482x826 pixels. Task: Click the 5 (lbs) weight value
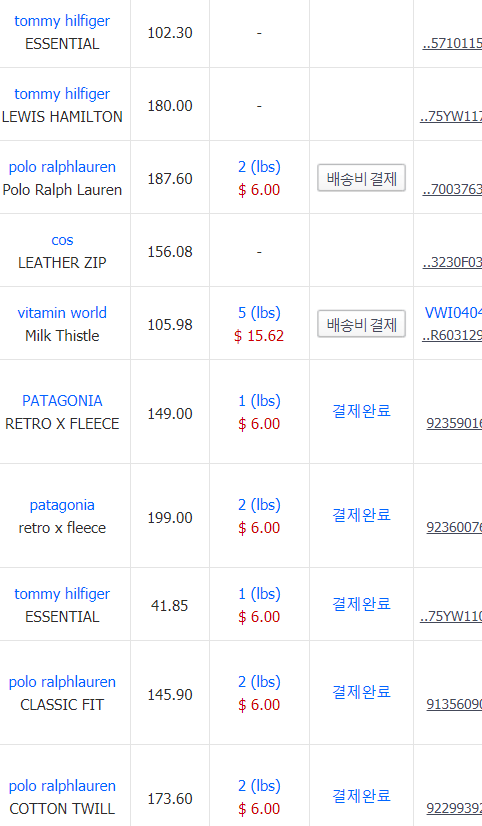coord(259,313)
